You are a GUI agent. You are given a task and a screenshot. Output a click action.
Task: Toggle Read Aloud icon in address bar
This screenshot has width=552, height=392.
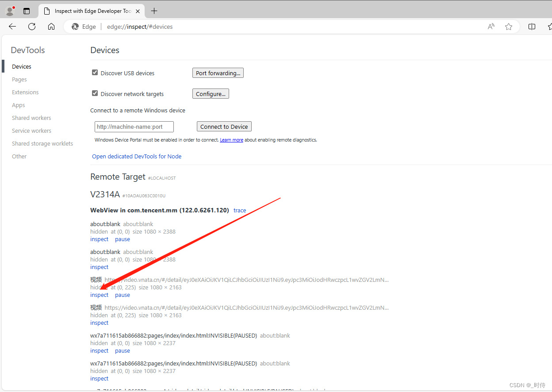click(x=491, y=27)
